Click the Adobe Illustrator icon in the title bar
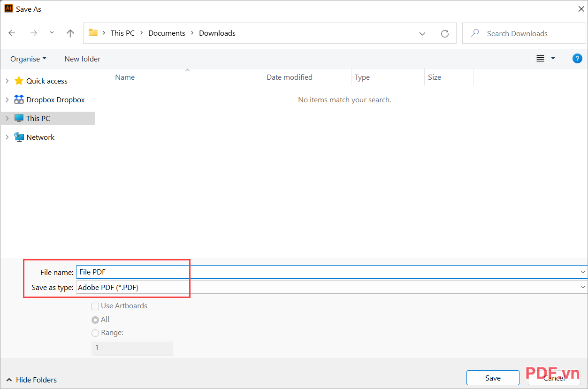The width and height of the screenshot is (588, 389). [8, 8]
